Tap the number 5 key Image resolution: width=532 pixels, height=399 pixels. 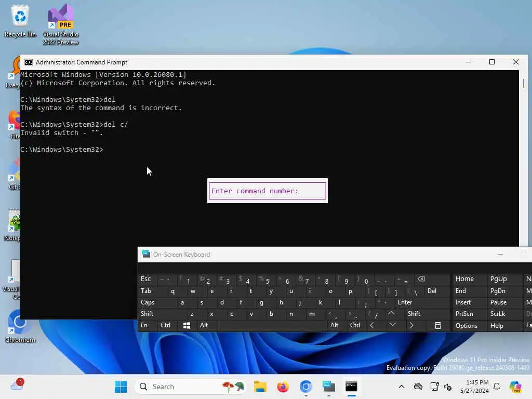click(267, 280)
